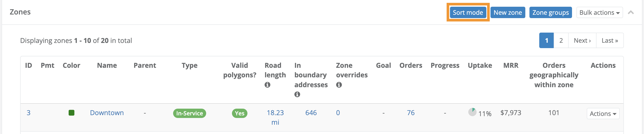Click the Next page link
The image size is (644, 134).
click(582, 40)
